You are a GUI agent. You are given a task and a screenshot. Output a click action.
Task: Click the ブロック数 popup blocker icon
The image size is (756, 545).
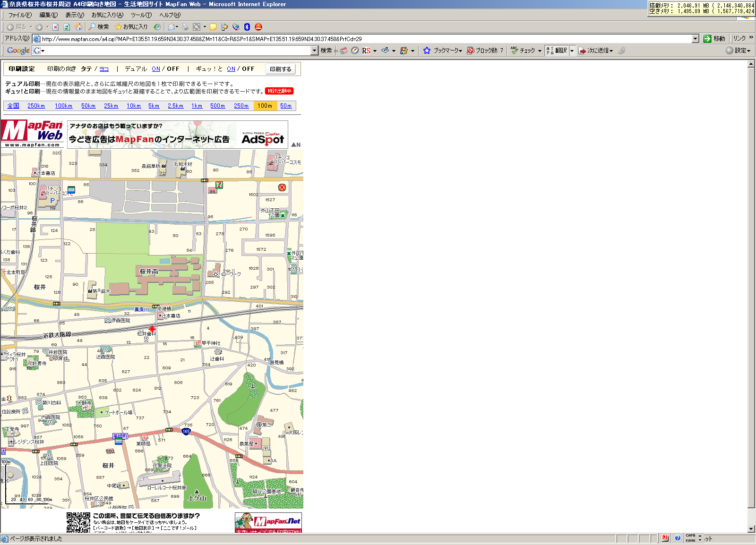tap(470, 51)
